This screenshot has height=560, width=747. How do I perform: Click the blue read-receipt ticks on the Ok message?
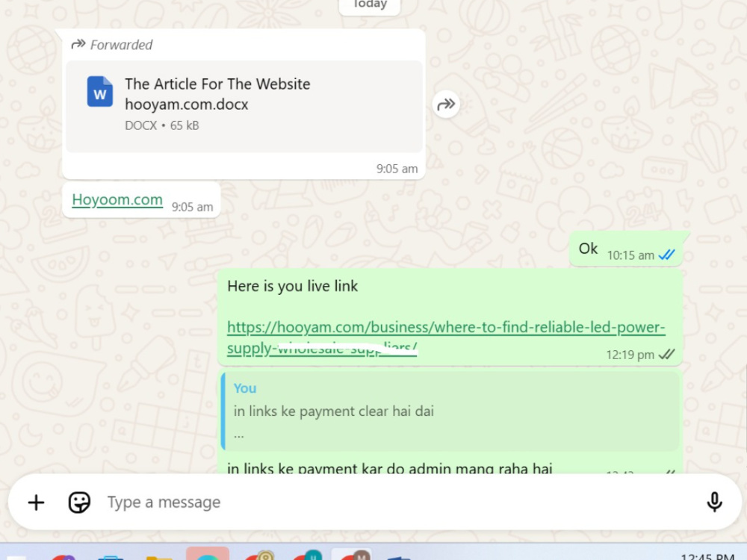tap(666, 255)
